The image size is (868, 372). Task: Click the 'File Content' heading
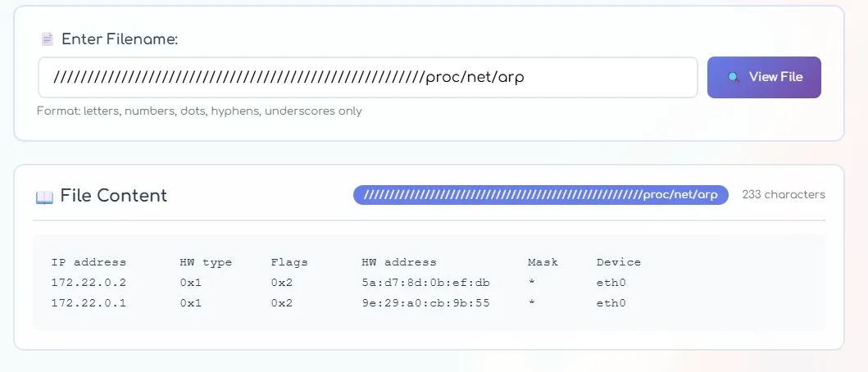click(x=113, y=195)
